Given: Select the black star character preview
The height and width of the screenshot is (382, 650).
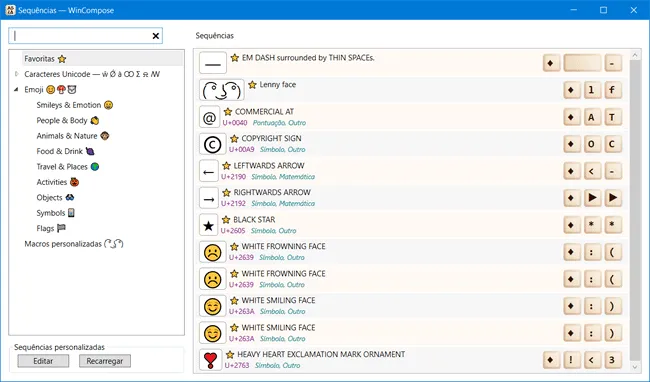Looking at the screenshot, I should [x=209, y=226].
